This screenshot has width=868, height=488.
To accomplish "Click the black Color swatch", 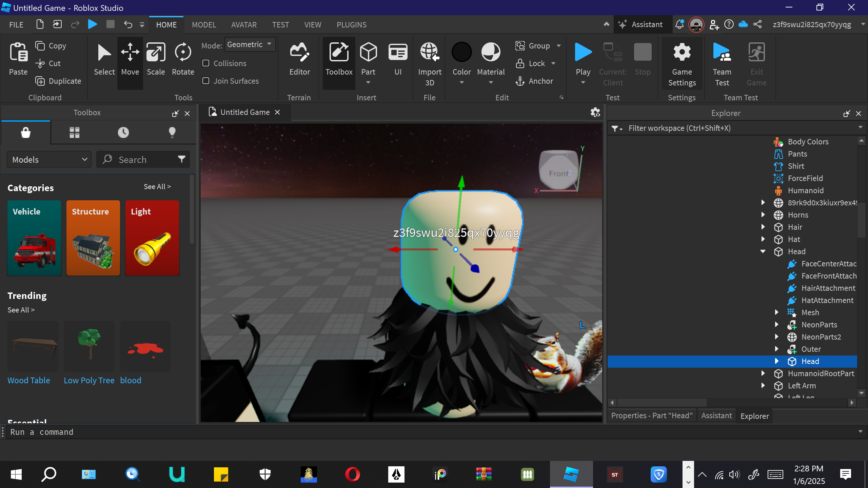I will [x=461, y=53].
